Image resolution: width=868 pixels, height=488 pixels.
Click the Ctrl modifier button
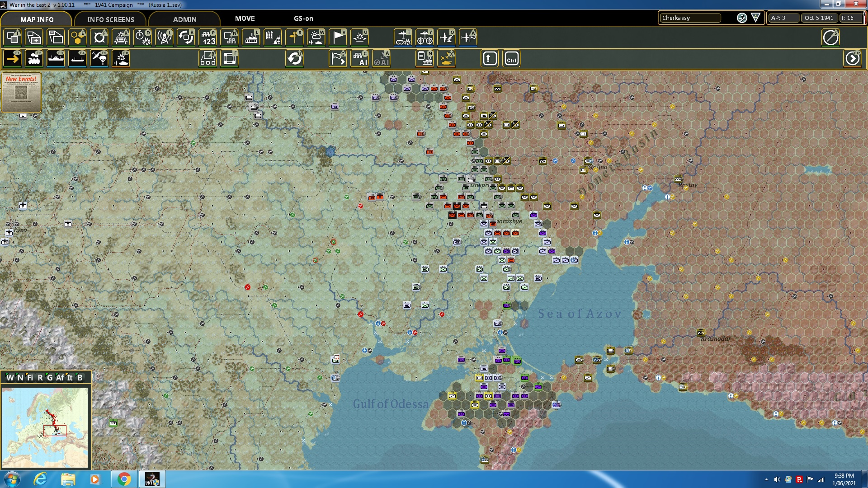511,59
